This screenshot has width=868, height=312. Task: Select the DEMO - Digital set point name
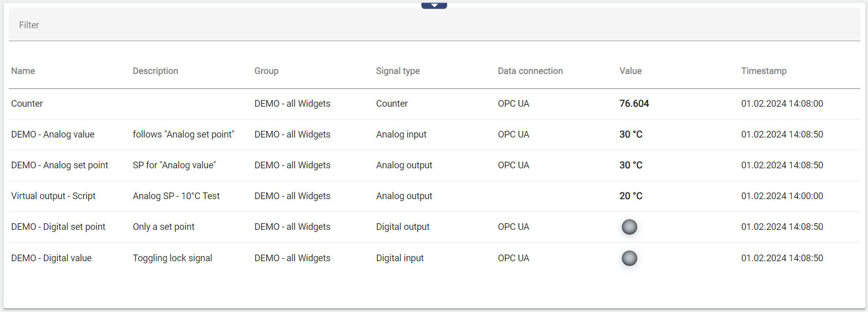tap(58, 227)
